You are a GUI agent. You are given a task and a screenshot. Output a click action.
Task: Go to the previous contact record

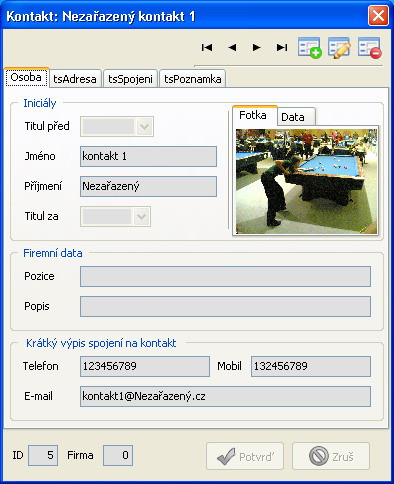[232, 48]
